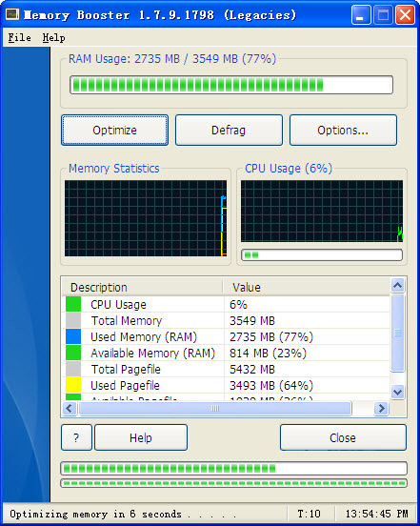Screen dimensions: 420x526
Task: Click the green Available Memory swatch
Action: (73, 353)
